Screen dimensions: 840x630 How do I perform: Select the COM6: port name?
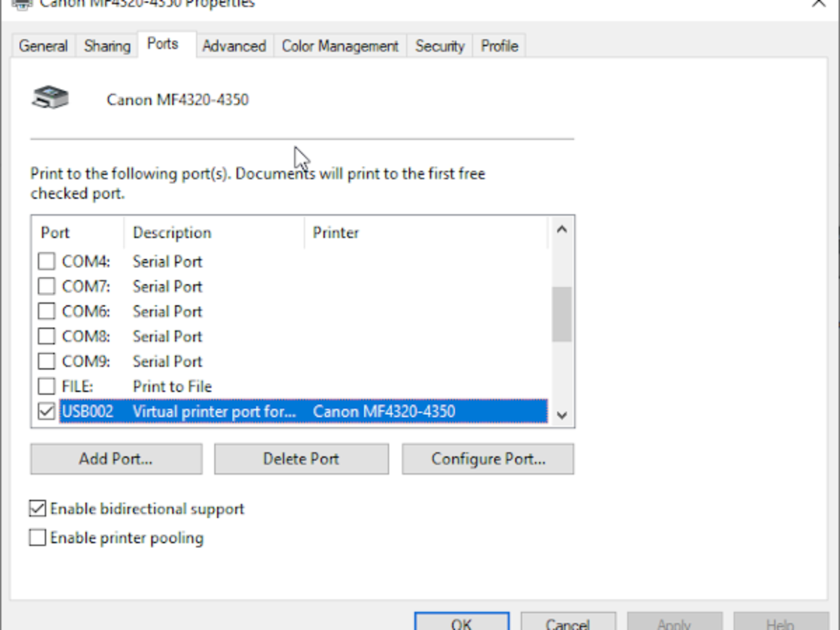[86, 311]
